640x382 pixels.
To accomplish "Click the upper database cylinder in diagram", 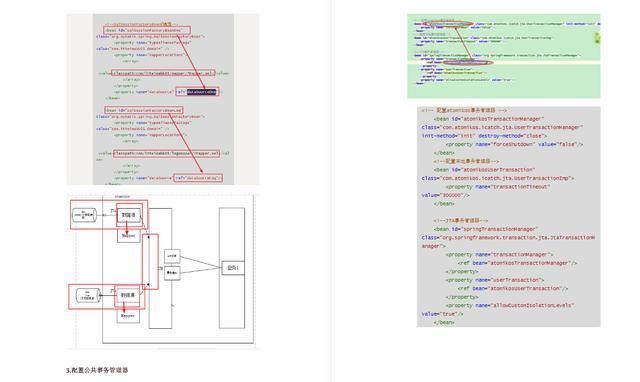I will click(85, 215).
